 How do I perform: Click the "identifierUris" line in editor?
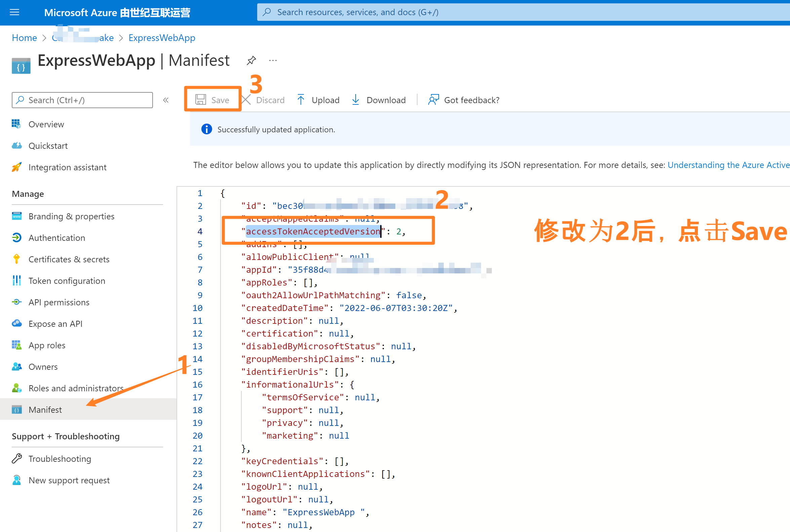coord(295,372)
